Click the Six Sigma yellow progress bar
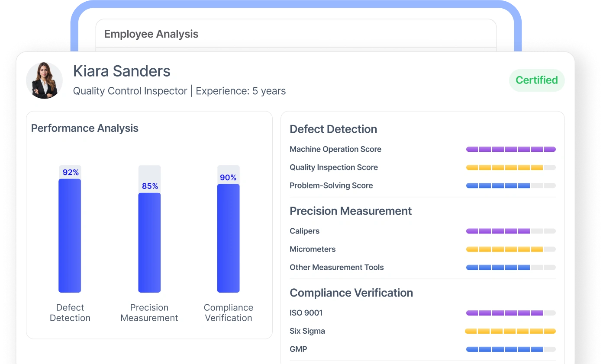The image size is (603, 364). [x=510, y=331]
